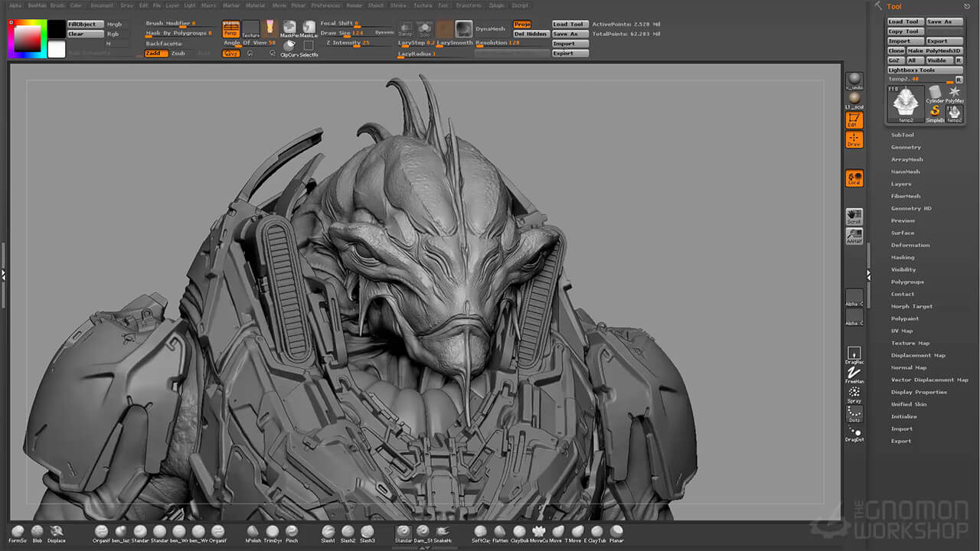Select the ClipCurve brush icon
The image size is (980, 551).
[289, 48]
